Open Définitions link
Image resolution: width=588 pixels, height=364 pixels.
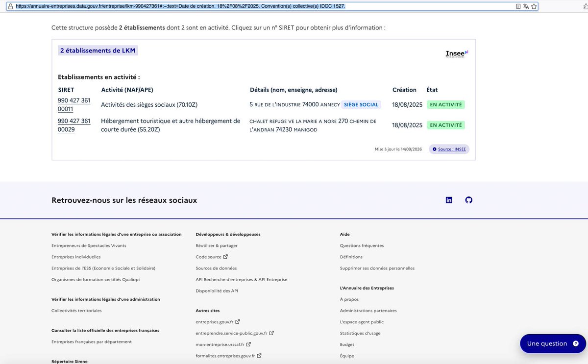point(351,257)
